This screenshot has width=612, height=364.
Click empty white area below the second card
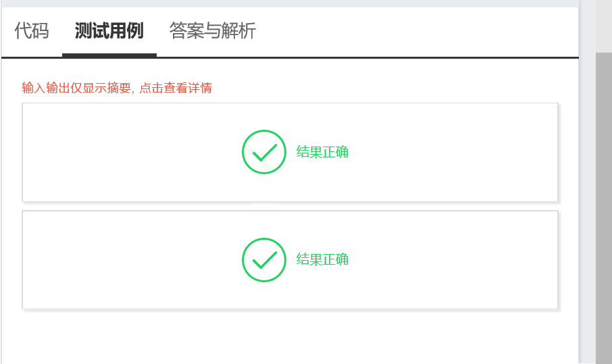point(290,338)
